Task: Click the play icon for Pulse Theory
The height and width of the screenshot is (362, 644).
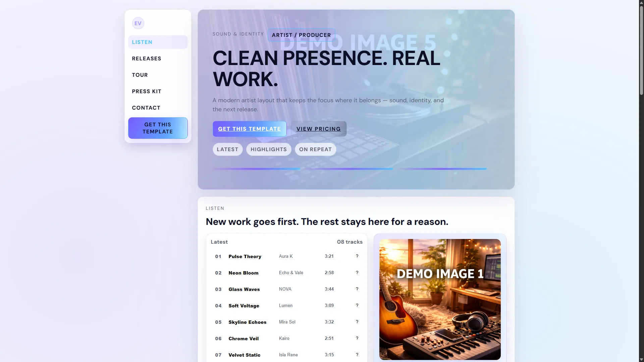Action: [x=357, y=256]
